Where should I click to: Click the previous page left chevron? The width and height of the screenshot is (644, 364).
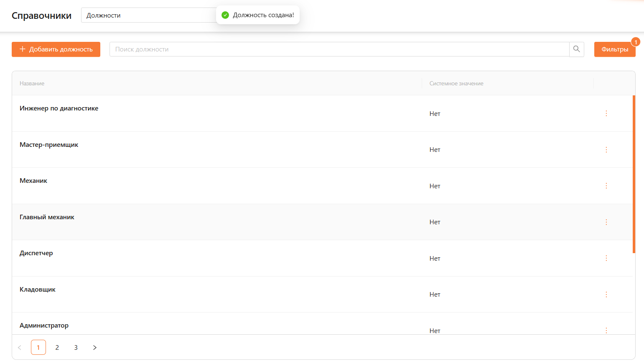pyautogui.click(x=20, y=347)
